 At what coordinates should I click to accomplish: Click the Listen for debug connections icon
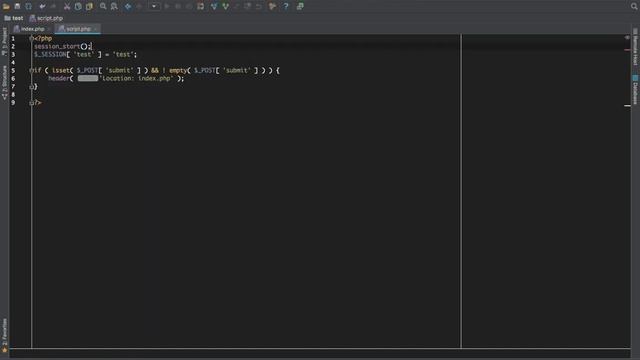(200, 6)
